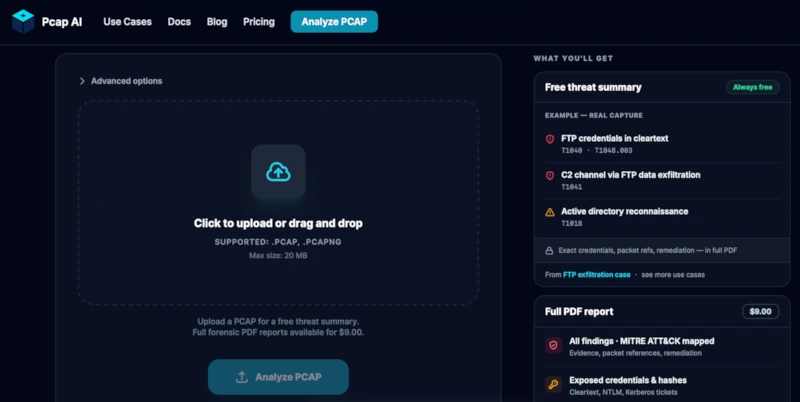
Task: Open the Docs page
Action: tap(179, 22)
